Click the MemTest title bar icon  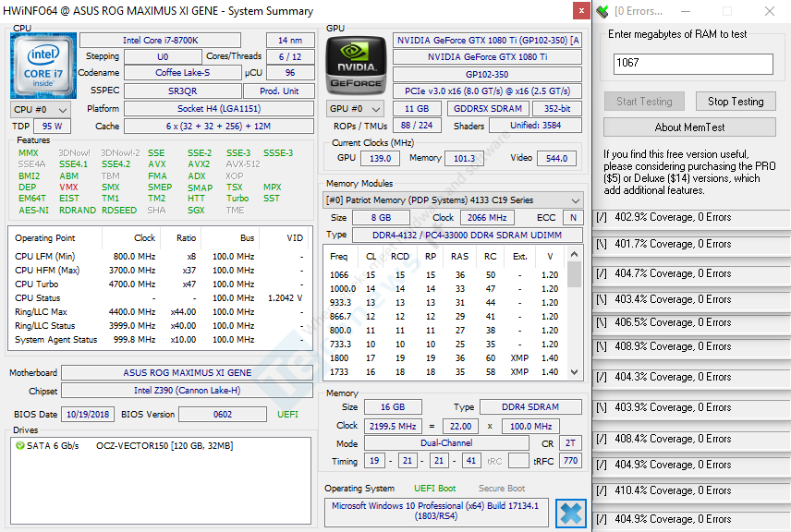[x=602, y=11]
